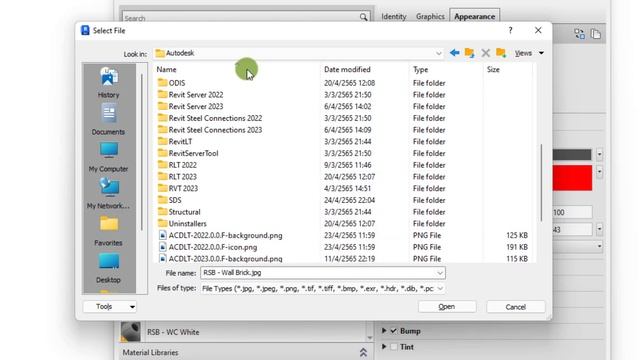Enable the Tint checkbox
This screenshot has width=640, height=360.
(x=393, y=347)
